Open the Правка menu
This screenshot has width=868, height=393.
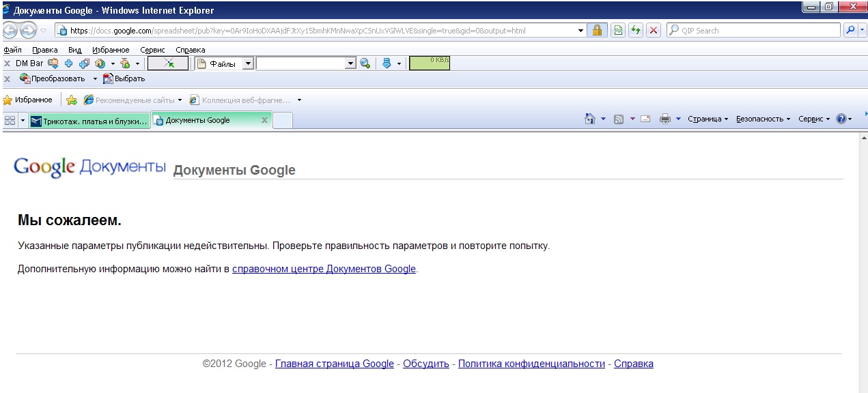click(x=45, y=50)
